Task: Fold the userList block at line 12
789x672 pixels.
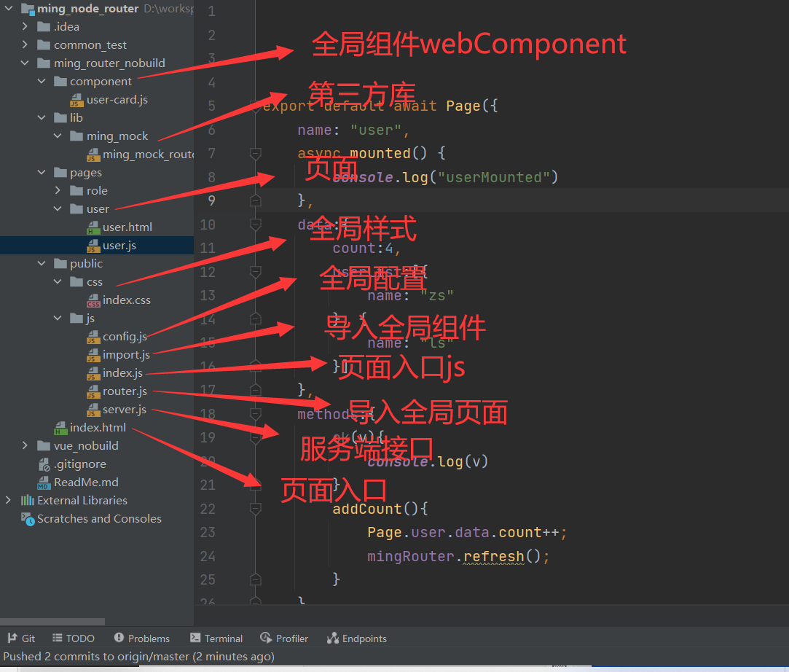Action: 255,272
